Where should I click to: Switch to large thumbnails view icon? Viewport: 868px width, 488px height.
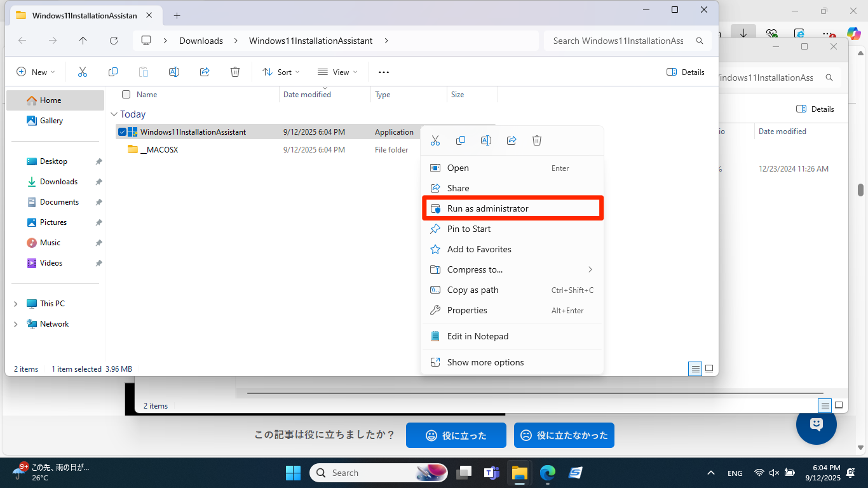[709, 369]
